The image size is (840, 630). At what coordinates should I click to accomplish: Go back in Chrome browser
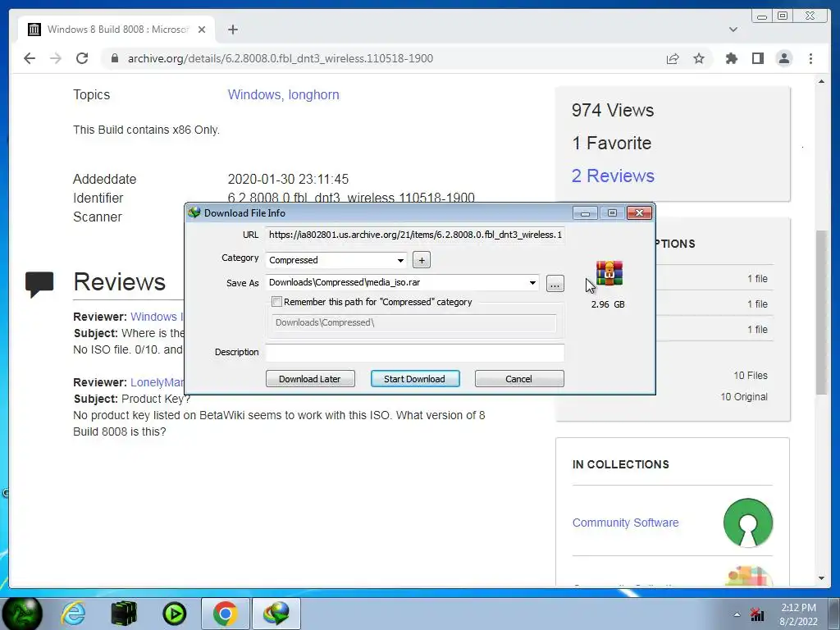click(x=30, y=58)
